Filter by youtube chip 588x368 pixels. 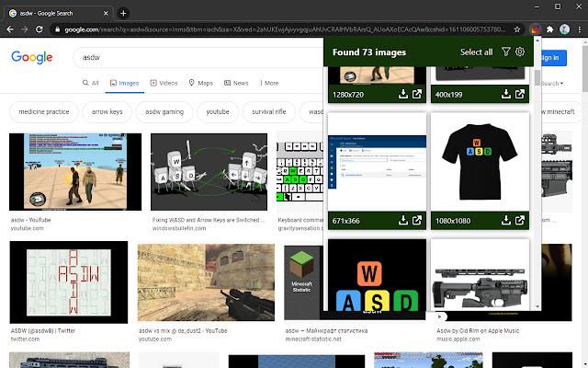pyautogui.click(x=218, y=112)
